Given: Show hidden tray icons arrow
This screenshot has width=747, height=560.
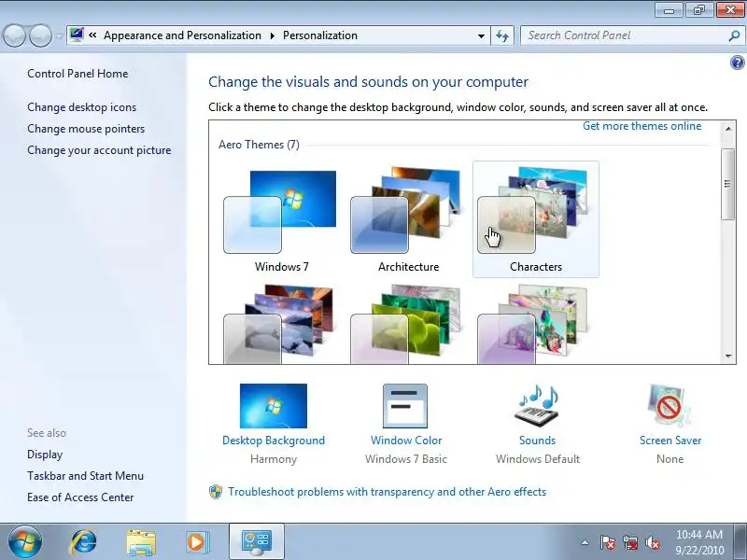Looking at the screenshot, I should 585,542.
